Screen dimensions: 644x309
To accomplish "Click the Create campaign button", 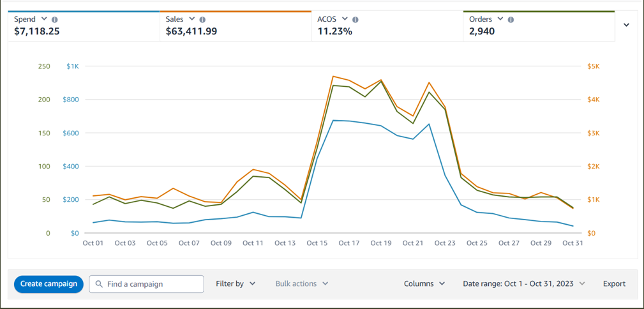I will [49, 284].
